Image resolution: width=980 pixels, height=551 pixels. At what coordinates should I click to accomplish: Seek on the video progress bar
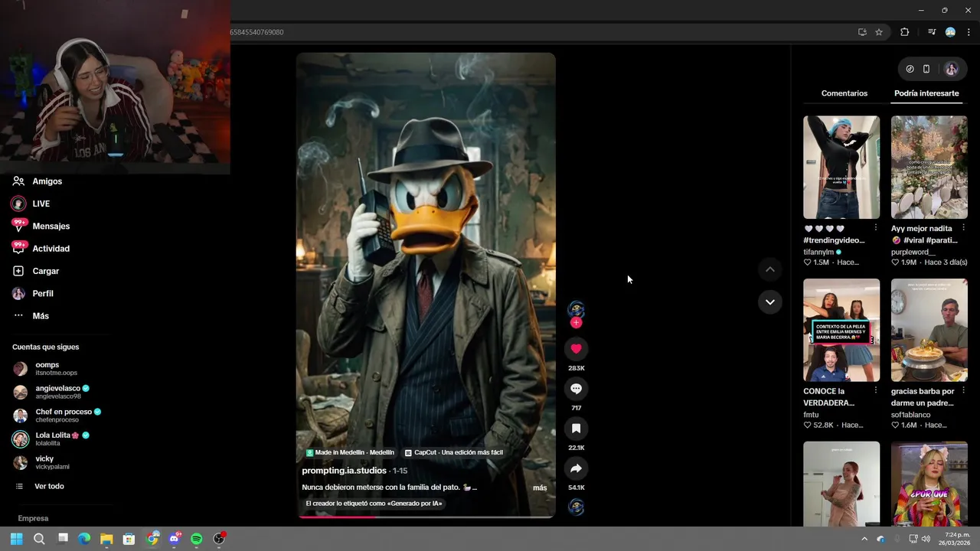click(426, 517)
